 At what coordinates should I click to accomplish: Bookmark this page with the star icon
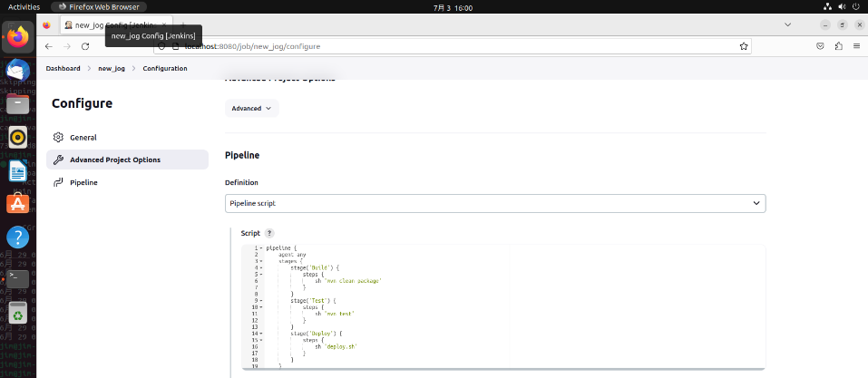[x=744, y=46]
